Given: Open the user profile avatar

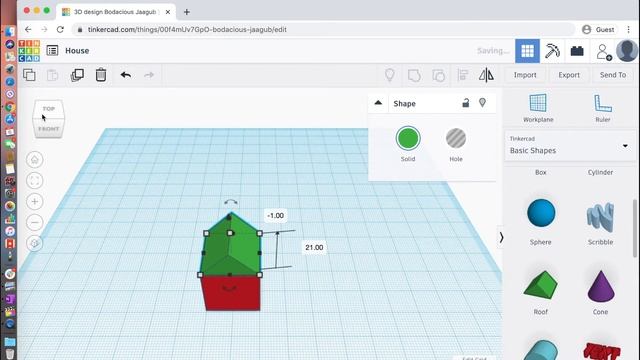Looking at the screenshot, I should [x=627, y=51].
